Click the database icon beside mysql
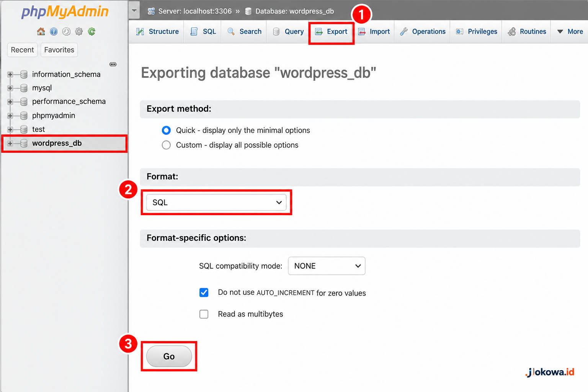 click(24, 88)
